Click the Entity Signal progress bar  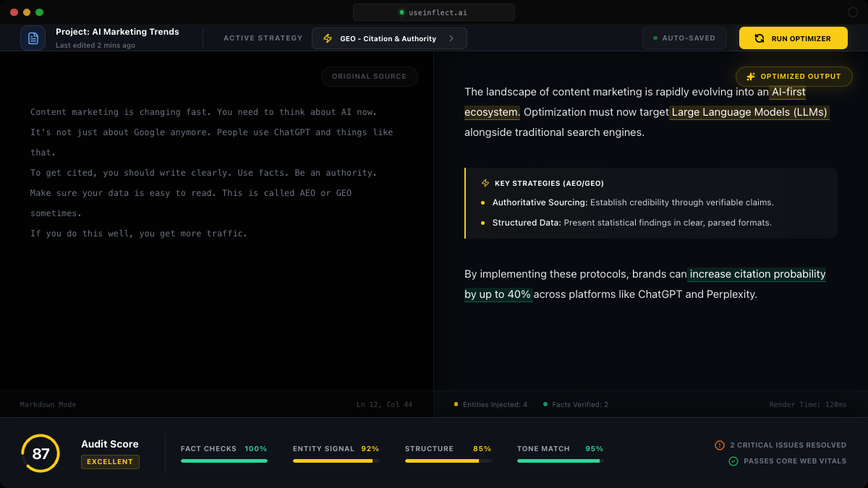pos(336,461)
